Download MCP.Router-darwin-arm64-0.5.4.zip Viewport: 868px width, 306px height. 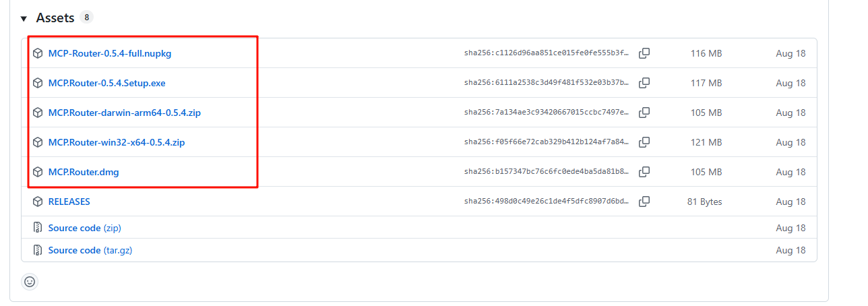tap(124, 113)
